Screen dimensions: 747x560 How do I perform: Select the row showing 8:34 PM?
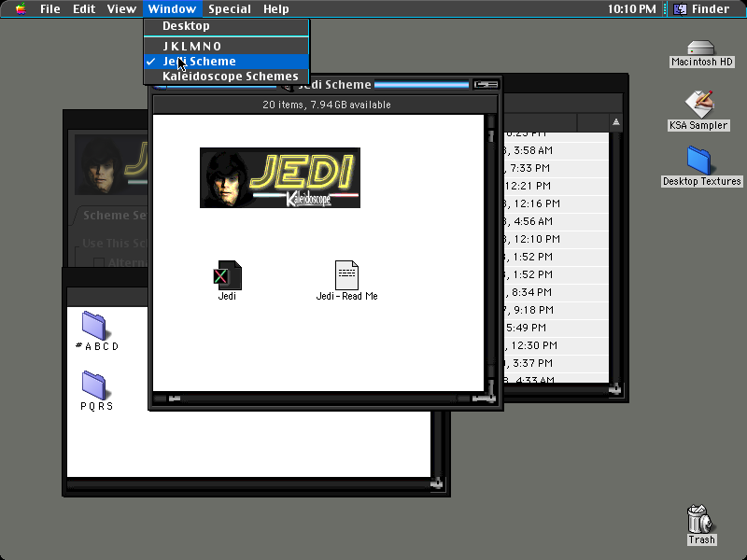click(x=557, y=292)
